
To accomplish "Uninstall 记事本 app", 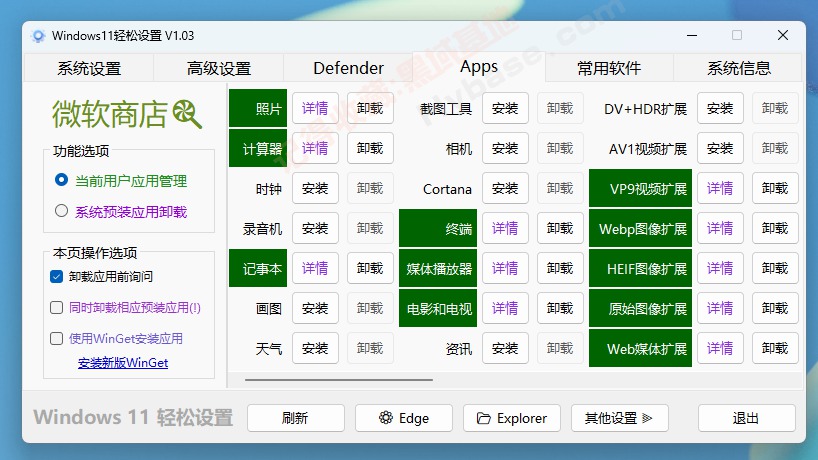I will click(370, 268).
